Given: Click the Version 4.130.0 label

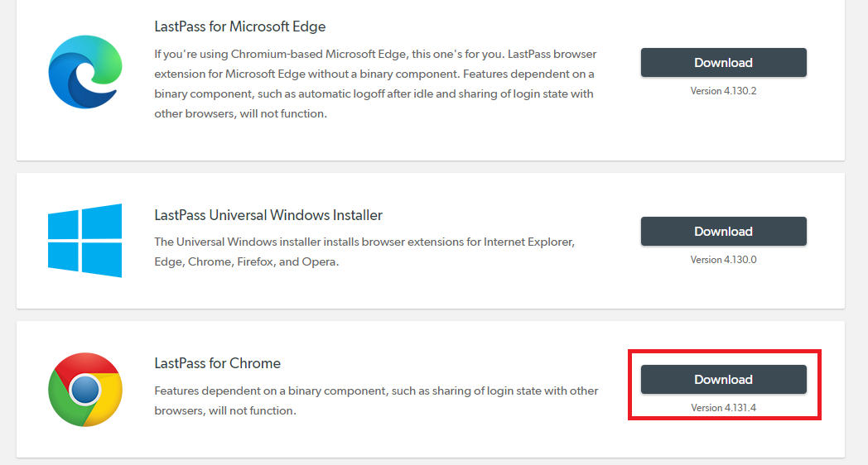Looking at the screenshot, I should pyautogui.click(x=723, y=260).
